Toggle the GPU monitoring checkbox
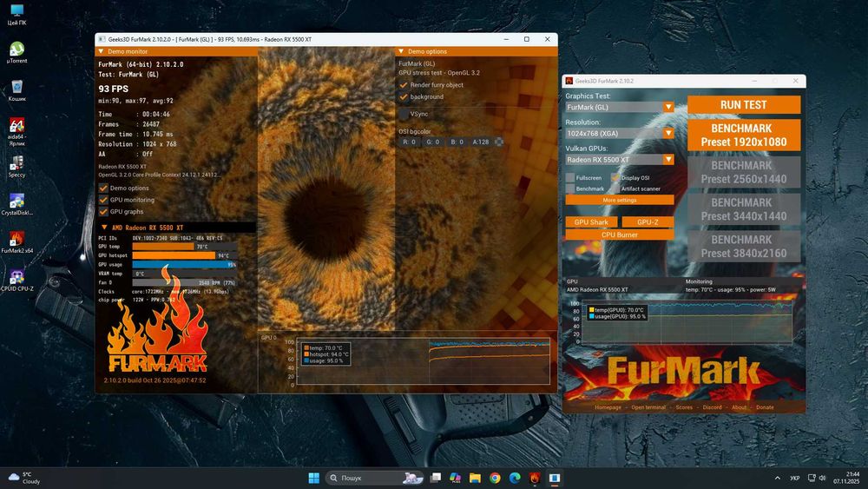The width and height of the screenshot is (868, 489). (x=103, y=200)
